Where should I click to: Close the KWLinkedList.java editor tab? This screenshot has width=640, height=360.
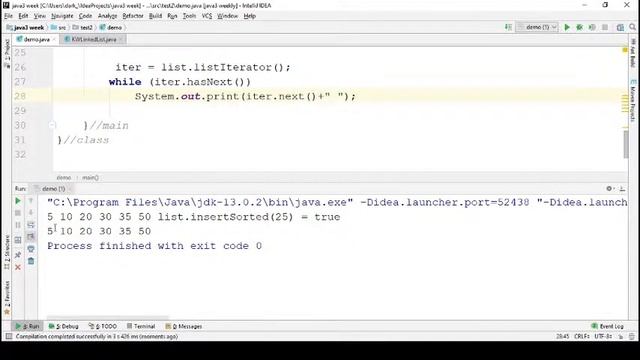tap(120, 40)
